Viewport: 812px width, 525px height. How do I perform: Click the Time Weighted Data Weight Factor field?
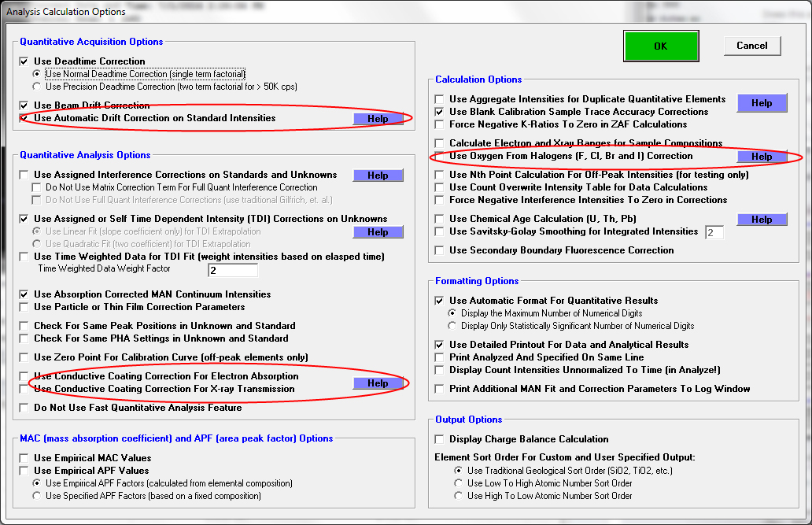click(233, 270)
